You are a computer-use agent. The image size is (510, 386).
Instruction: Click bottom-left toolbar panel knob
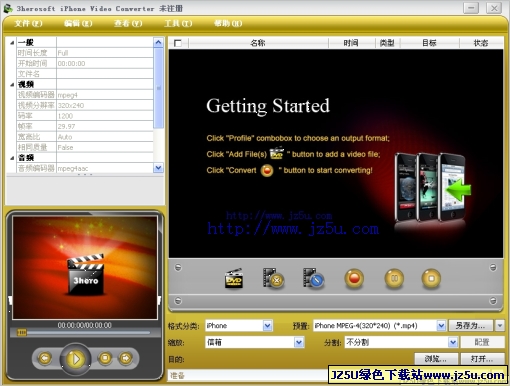coord(178,301)
